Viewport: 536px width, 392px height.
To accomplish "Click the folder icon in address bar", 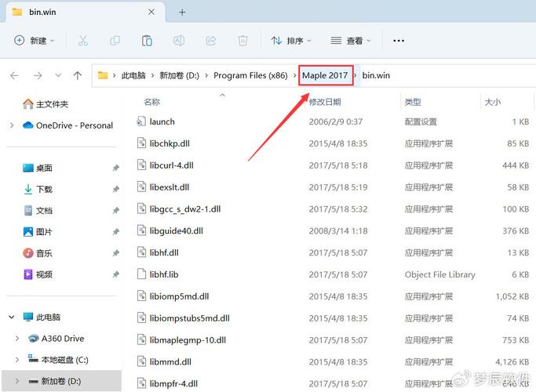I will 103,75.
